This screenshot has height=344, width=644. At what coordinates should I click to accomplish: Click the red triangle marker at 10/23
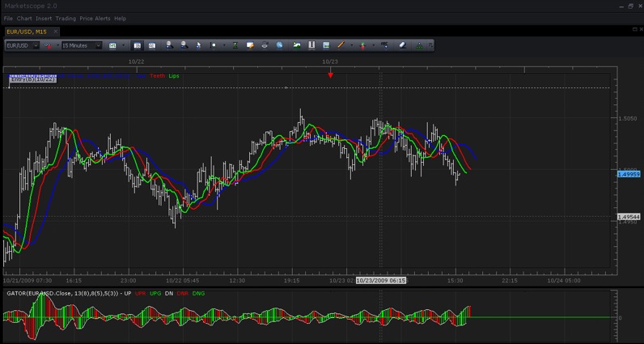click(331, 75)
